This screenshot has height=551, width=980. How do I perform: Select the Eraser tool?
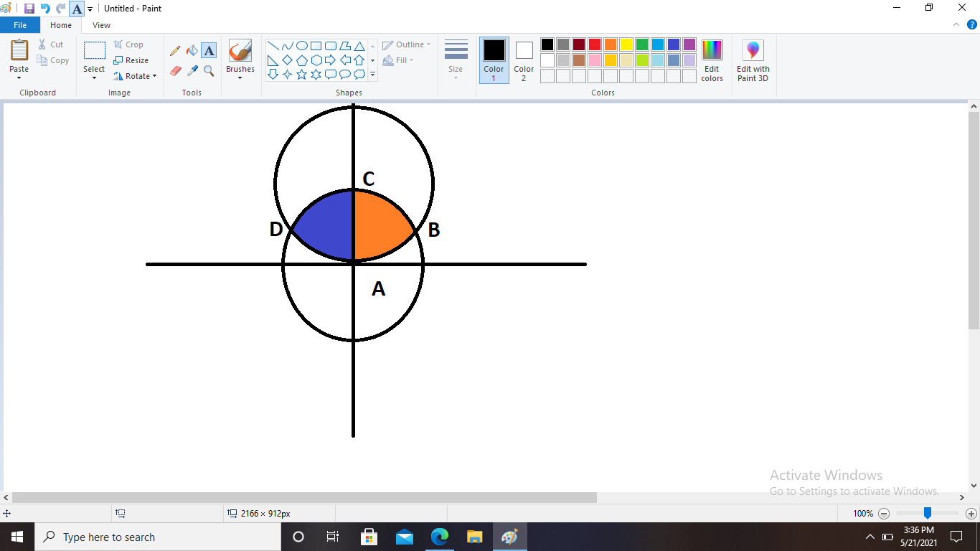(175, 70)
